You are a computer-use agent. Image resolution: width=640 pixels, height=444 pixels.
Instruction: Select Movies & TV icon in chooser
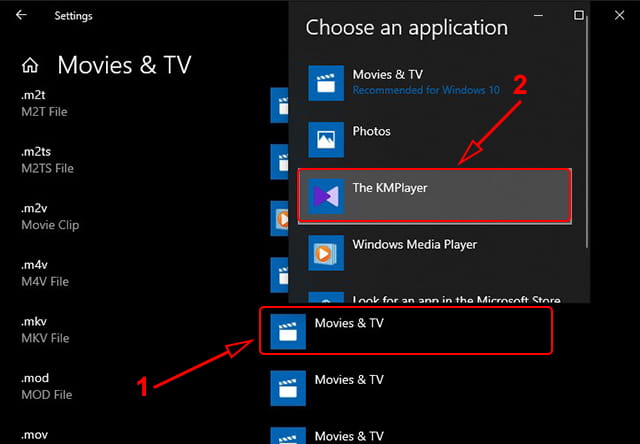326,83
